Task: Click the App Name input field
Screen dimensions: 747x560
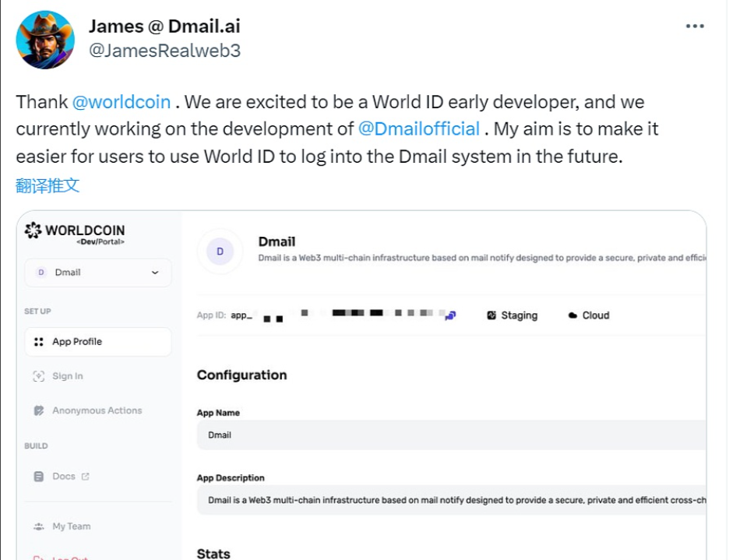Action: coord(452,435)
